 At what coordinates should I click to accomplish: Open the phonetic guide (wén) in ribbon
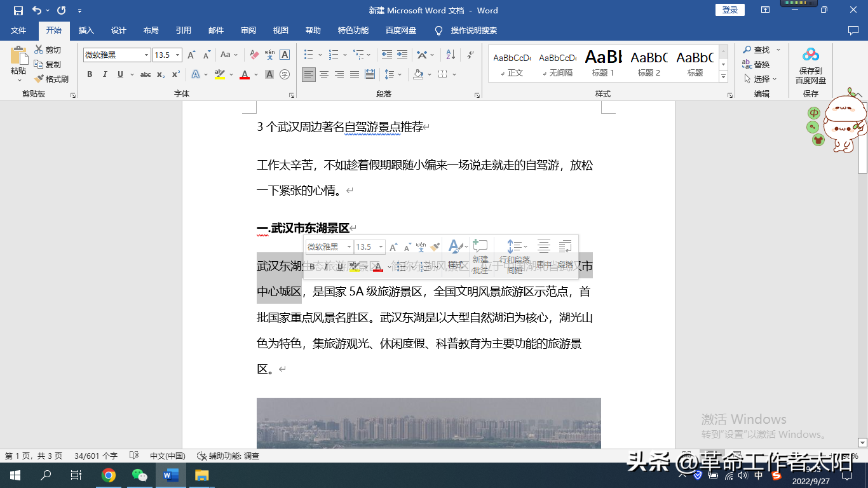[x=269, y=55]
